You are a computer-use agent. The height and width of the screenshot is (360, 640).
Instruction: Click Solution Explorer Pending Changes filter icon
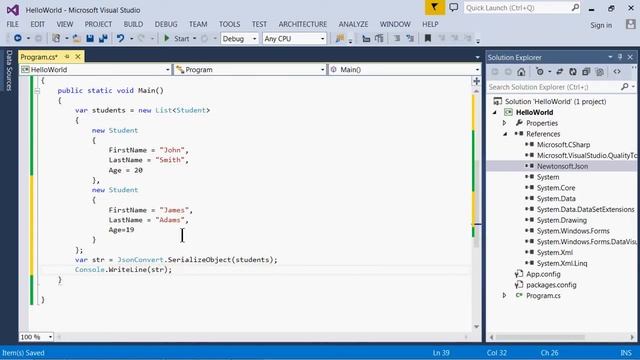(x=540, y=72)
